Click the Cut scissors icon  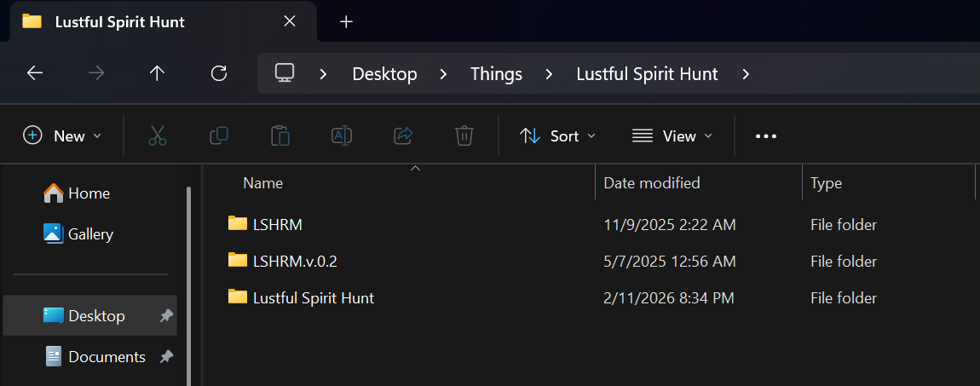click(158, 135)
